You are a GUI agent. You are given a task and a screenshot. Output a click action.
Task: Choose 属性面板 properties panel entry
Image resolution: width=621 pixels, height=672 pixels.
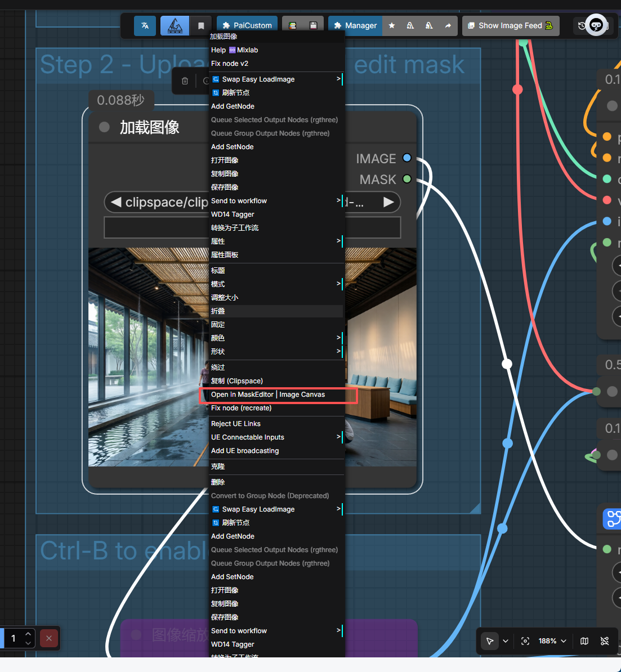(276, 255)
